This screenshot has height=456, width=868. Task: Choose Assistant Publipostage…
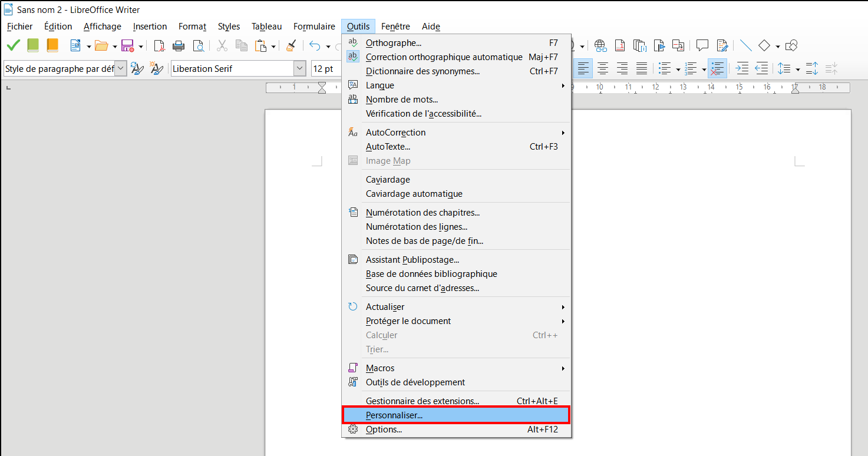pos(457,260)
